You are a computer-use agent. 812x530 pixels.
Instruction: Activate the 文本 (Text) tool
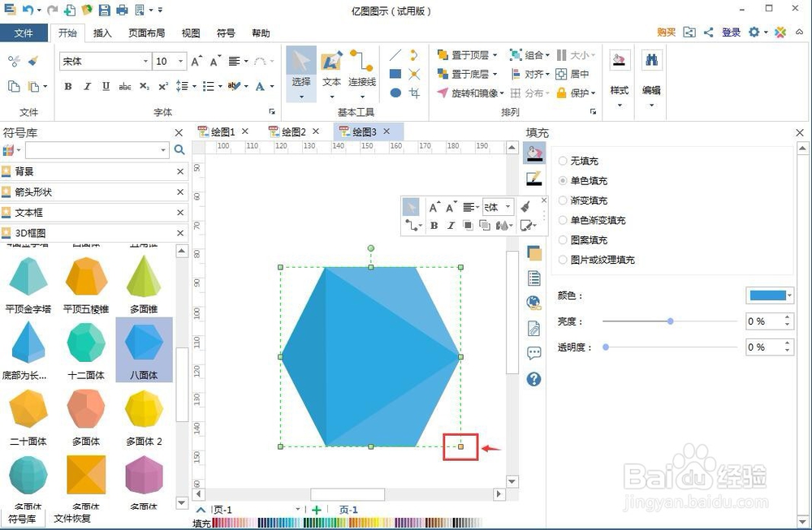(332, 72)
